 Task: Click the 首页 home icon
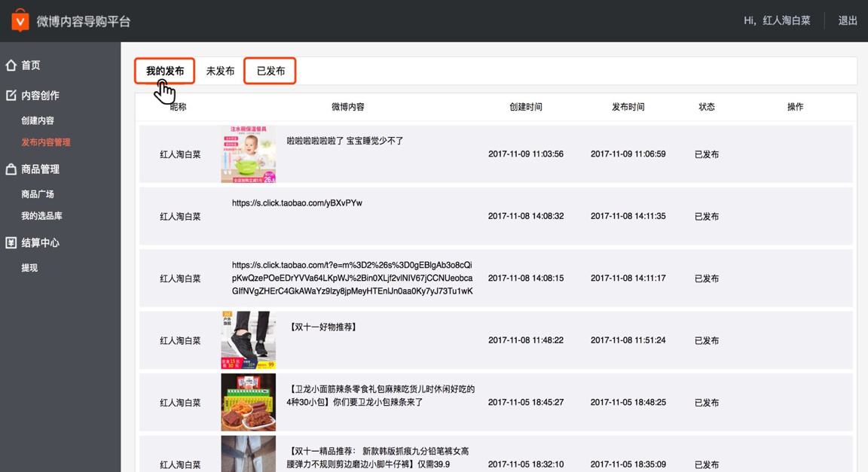coord(11,65)
